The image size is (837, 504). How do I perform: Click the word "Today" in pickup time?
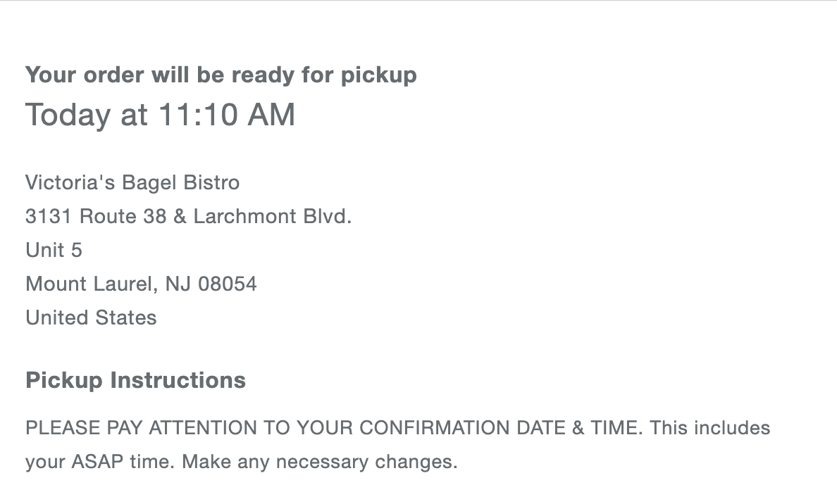[68, 115]
